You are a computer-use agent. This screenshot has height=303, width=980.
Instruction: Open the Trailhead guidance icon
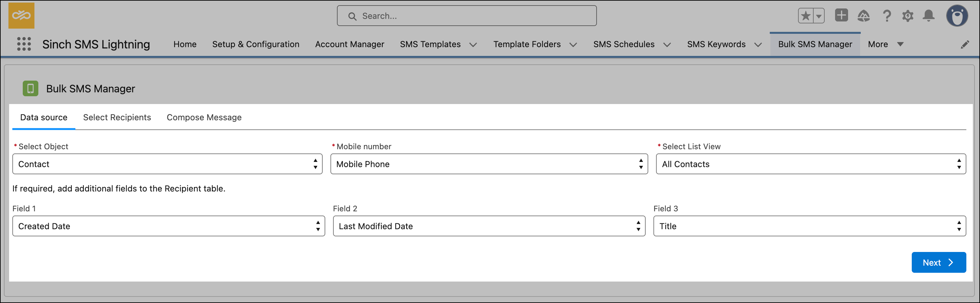coord(864,16)
